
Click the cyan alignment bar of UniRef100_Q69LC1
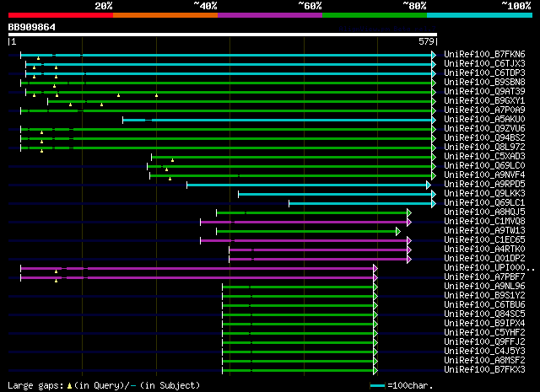[362, 204]
